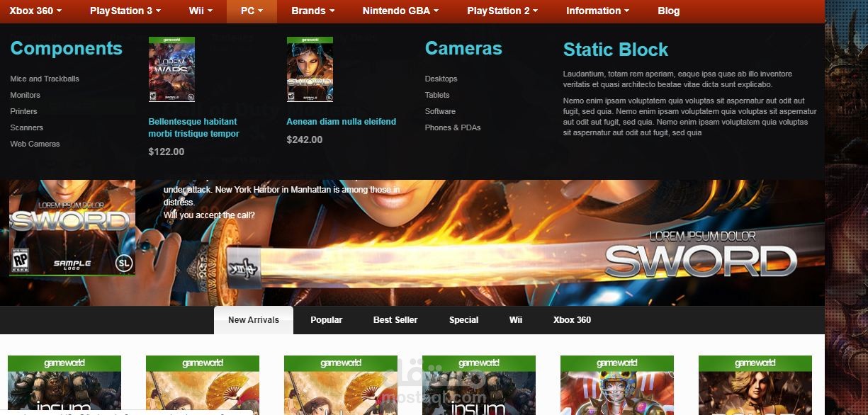Open the Web Cameras category
This screenshot has width=868, height=415.
(x=35, y=144)
